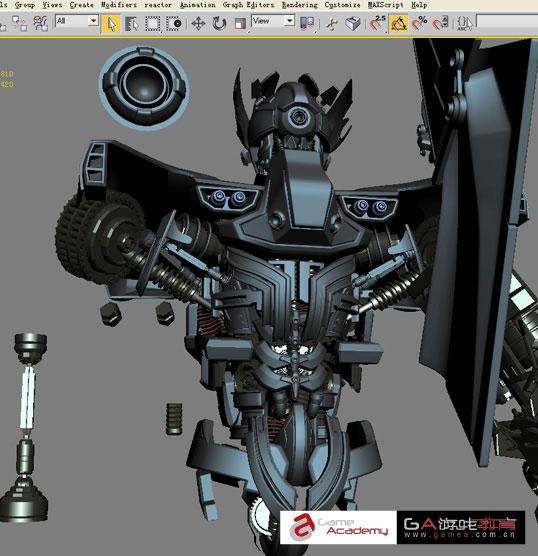Screen dimensions: 538x556
Task: Open the View coordinate system dropdown
Action: 273,21
